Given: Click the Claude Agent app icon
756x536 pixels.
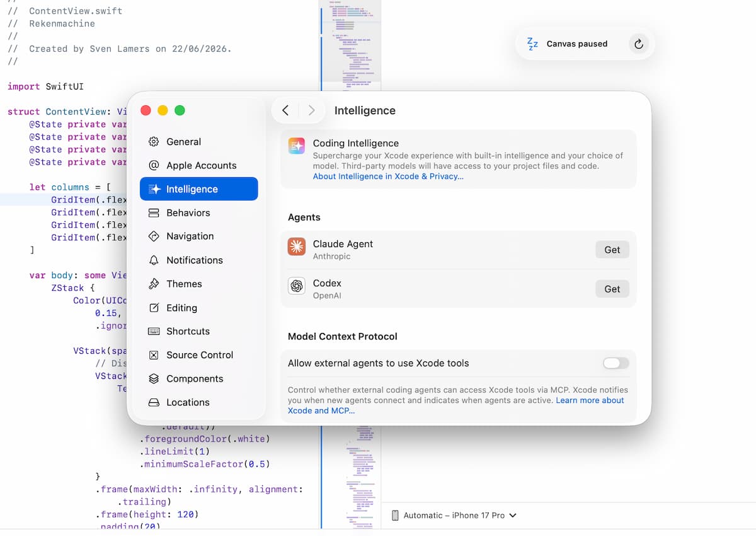Looking at the screenshot, I should pos(297,247).
